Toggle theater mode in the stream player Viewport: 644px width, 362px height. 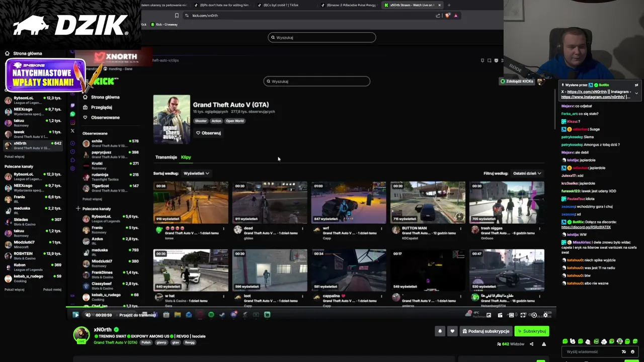click(x=511, y=315)
